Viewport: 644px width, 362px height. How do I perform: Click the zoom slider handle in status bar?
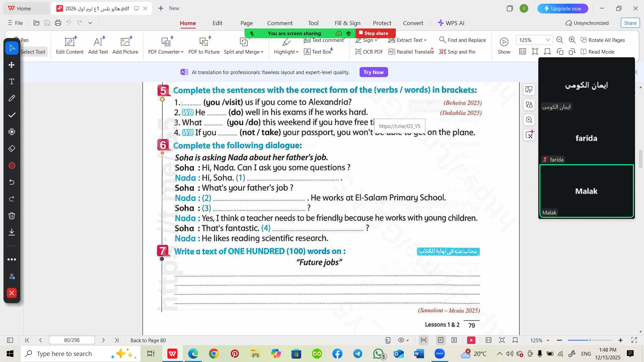(590, 340)
